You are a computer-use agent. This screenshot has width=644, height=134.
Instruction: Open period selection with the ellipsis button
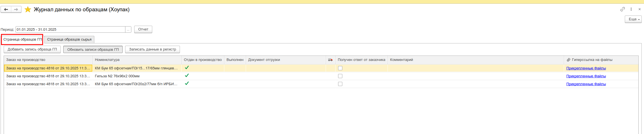(128, 30)
